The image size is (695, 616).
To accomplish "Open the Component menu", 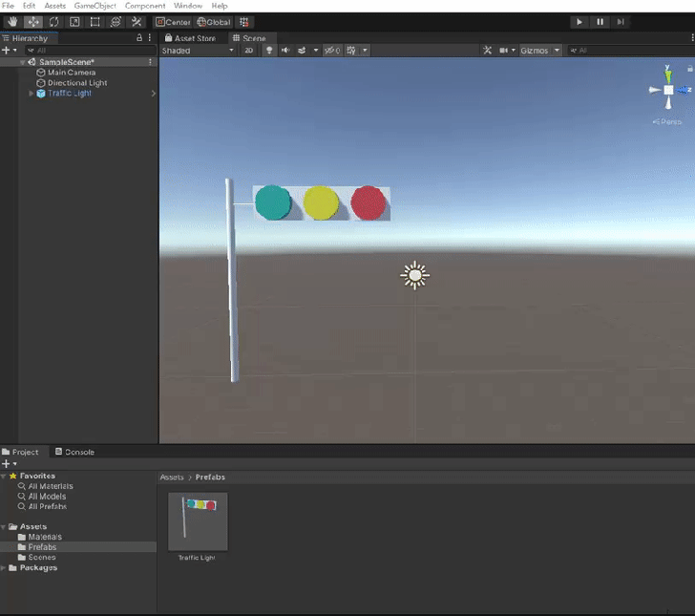I will coord(145,6).
